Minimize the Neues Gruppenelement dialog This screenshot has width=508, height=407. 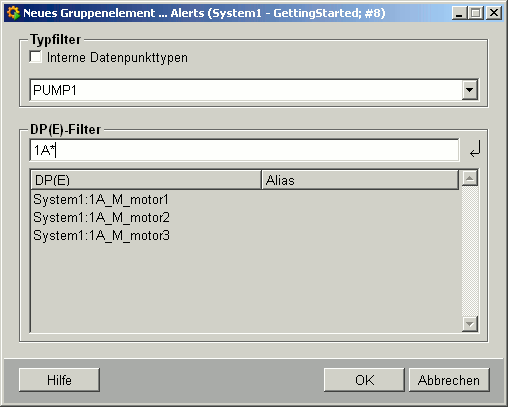460,13
